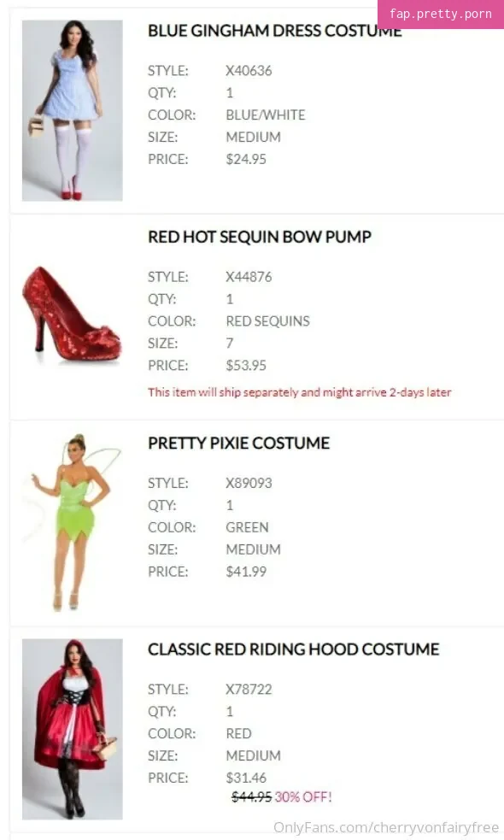This screenshot has width=504, height=840.
Task: Click the fap.pretty.porn pink banner
Action: [440, 14]
